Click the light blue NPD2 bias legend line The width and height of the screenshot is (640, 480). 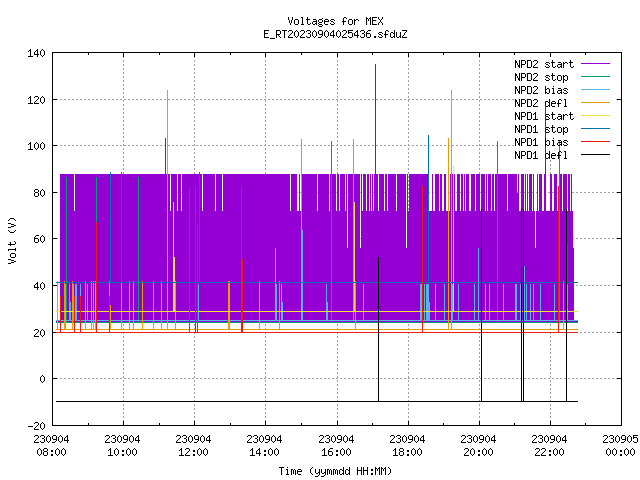tap(596, 90)
